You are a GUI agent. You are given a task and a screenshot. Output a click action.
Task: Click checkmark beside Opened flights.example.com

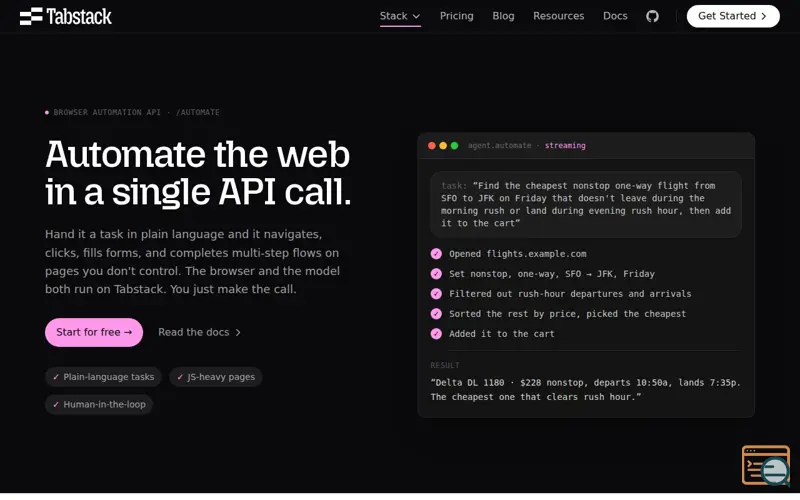[436, 254]
